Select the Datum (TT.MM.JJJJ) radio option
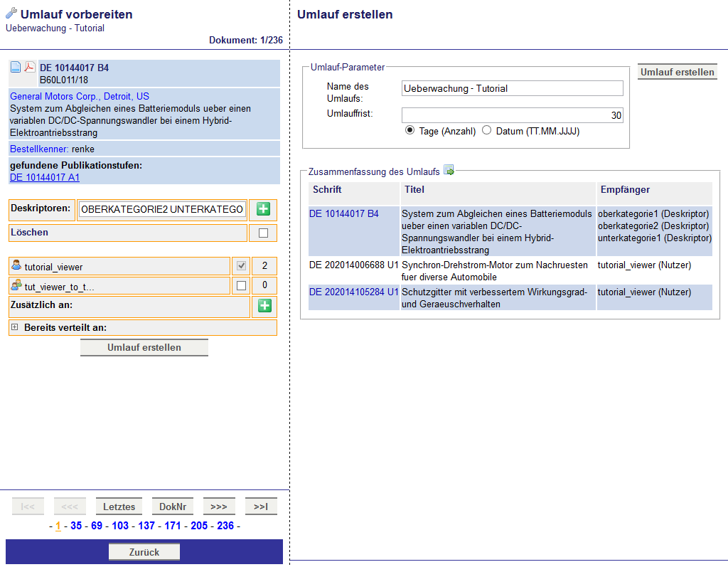728x567 pixels. tap(487, 130)
